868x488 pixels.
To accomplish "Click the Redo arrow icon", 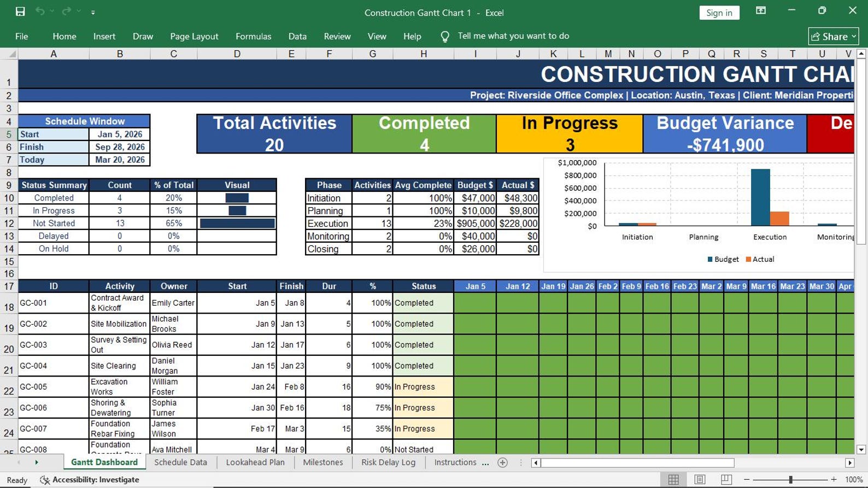I will coord(67,11).
